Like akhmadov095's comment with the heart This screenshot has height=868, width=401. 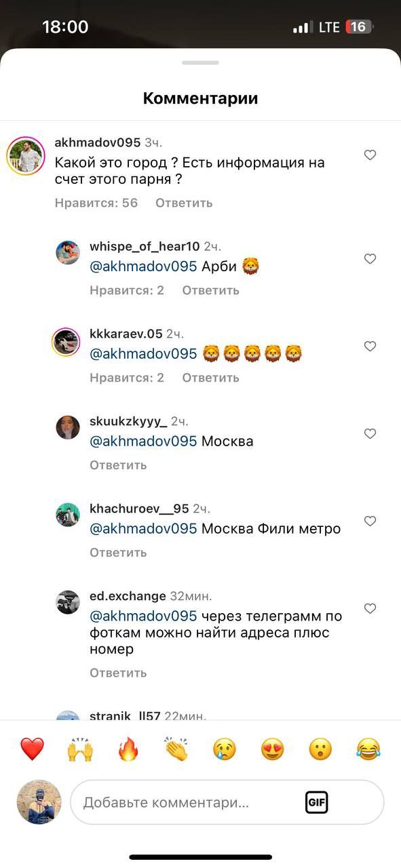[370, 155]
